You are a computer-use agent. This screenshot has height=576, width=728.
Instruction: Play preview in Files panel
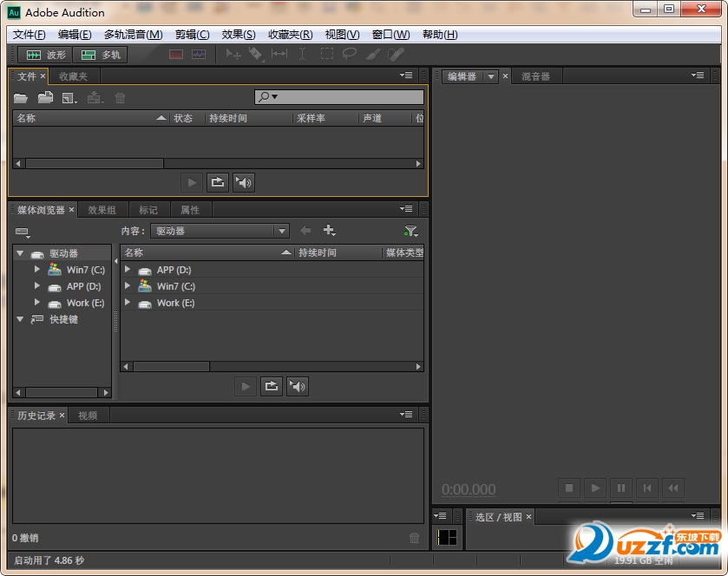[192, 182]
